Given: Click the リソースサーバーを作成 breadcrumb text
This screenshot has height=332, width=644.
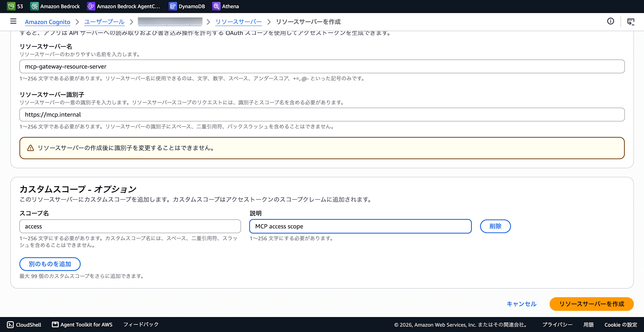Looking at the screenshot, I should 308,22.
